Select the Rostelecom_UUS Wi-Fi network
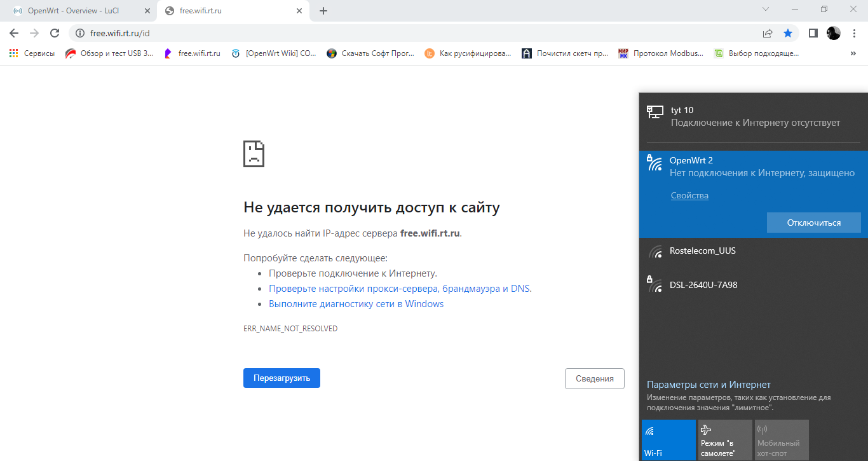Image resolution: width=868 pixels, height=461 pixels. (x=702, y=251)
